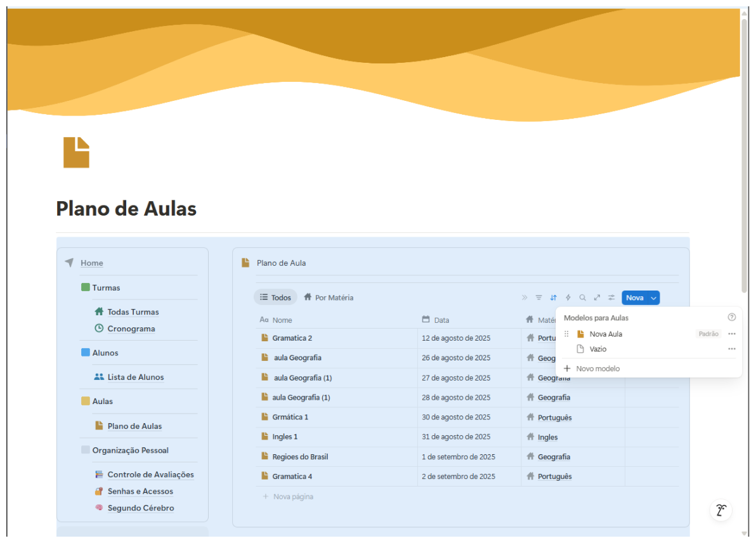Image resolution: width=756 pixels, height=543 pixels.
Task: Open options for the Nova Aula template
Action: [732, 334]
